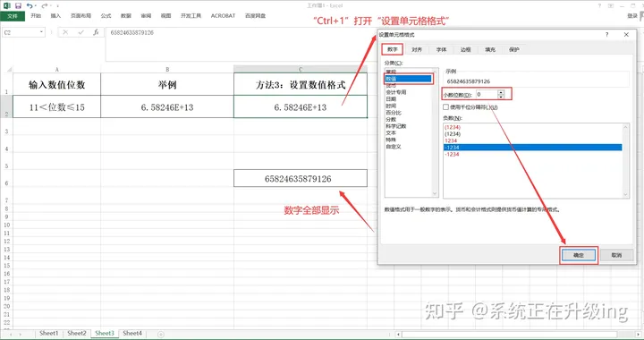The width and height of the screenshot is (644, 340).
Task: Switch to the 视图 (View) ribbon tab
Action: pos(165,15)
